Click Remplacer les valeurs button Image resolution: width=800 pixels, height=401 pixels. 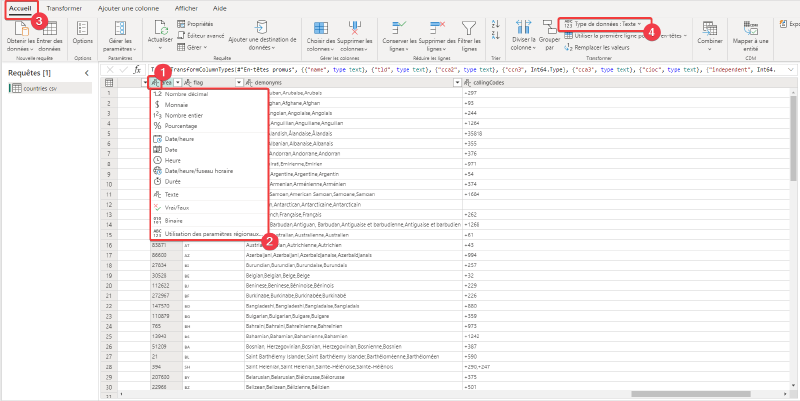597,47
